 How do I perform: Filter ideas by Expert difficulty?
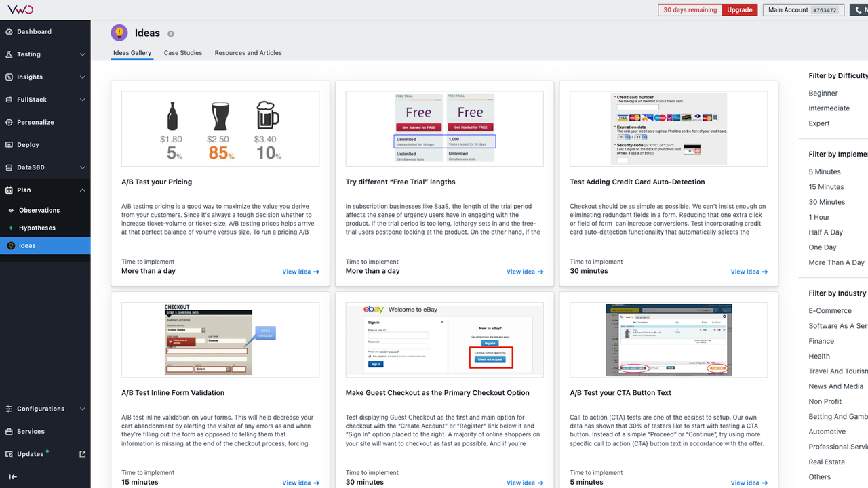[819, 124]
